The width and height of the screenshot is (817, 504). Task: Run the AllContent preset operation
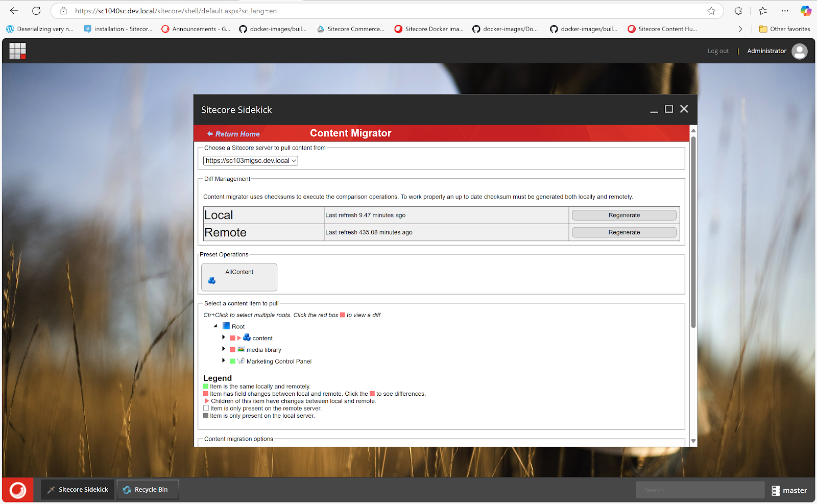239,277
